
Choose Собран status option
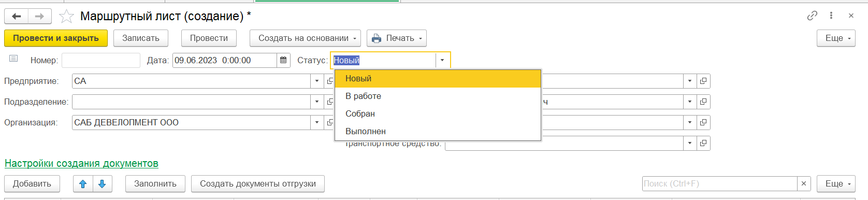click(438, 114)
